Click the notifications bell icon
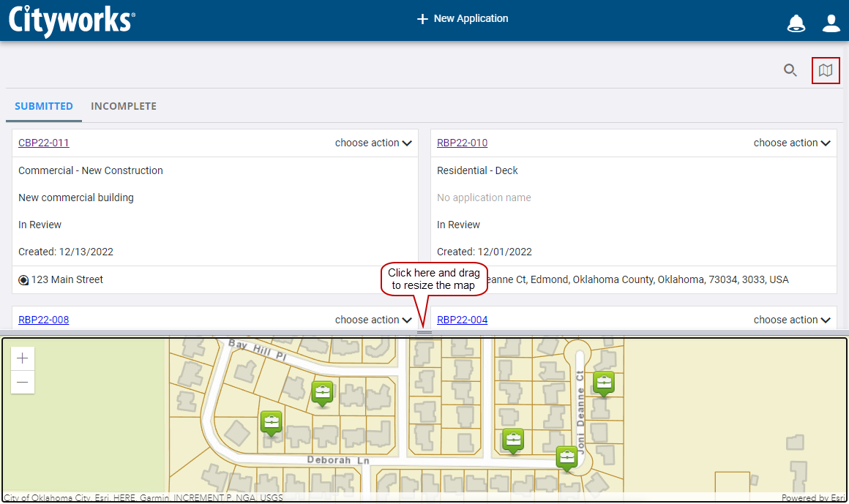The height and width of the screenshot is (504, 849). tap(796, 23)
